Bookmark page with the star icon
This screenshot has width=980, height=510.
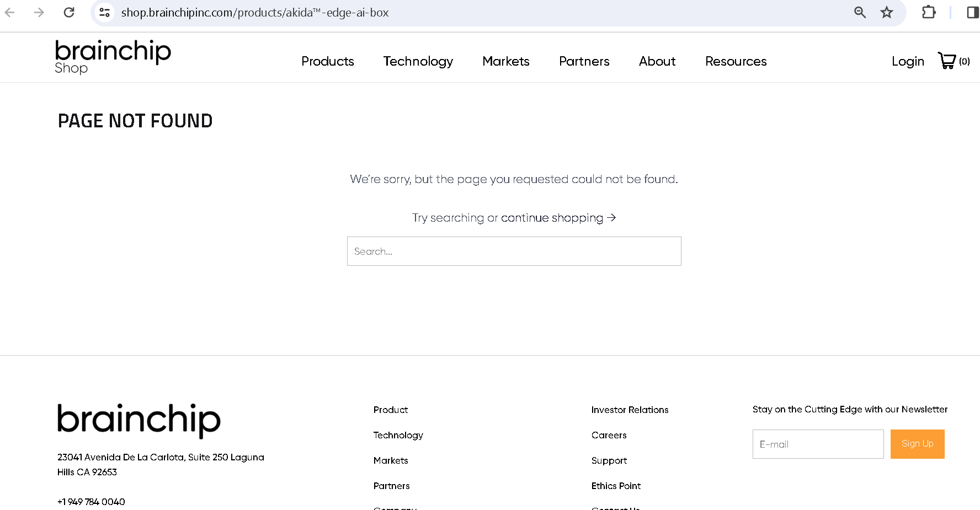pyautogui.click(x=887, y=12)
